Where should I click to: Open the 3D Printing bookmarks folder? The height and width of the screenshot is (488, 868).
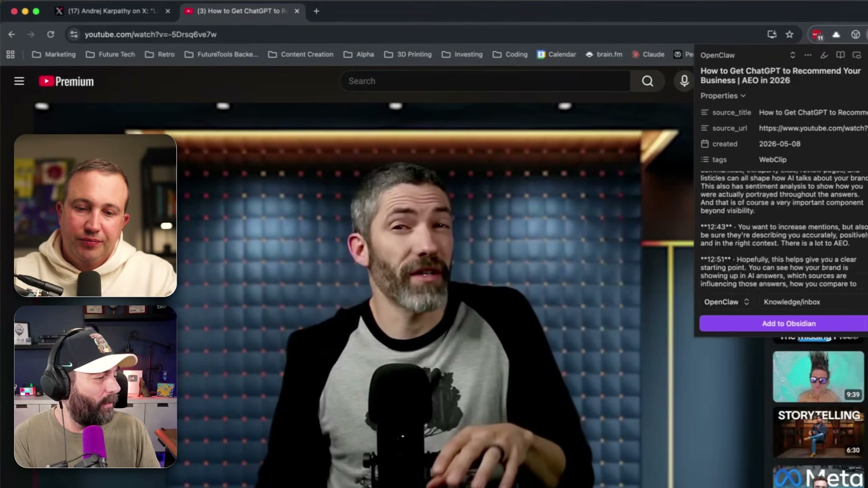(408, 54)
